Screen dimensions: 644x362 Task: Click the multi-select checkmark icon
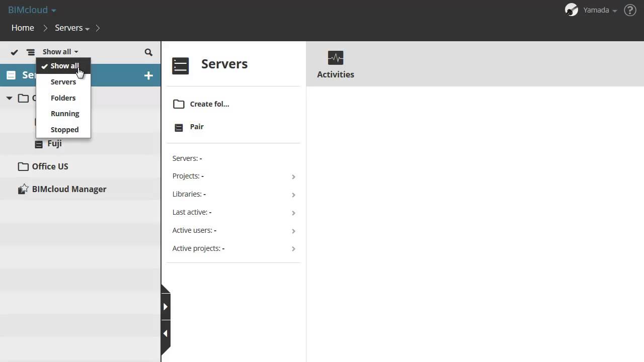pyautogui.click(x=15, y=52)
